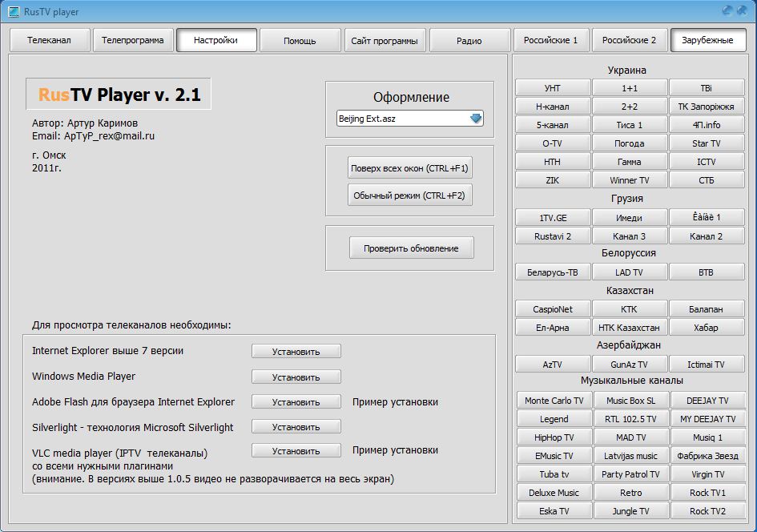The image size is (757, 532).
Task: Click the Сайт программы tab
Action: pyautogui.click(x=385, y=41)
